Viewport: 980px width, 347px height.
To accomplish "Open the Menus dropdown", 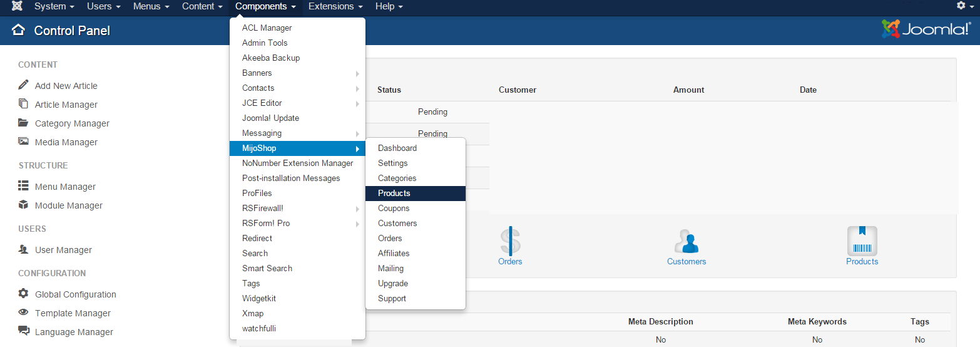I will click(x=151, y=6).
